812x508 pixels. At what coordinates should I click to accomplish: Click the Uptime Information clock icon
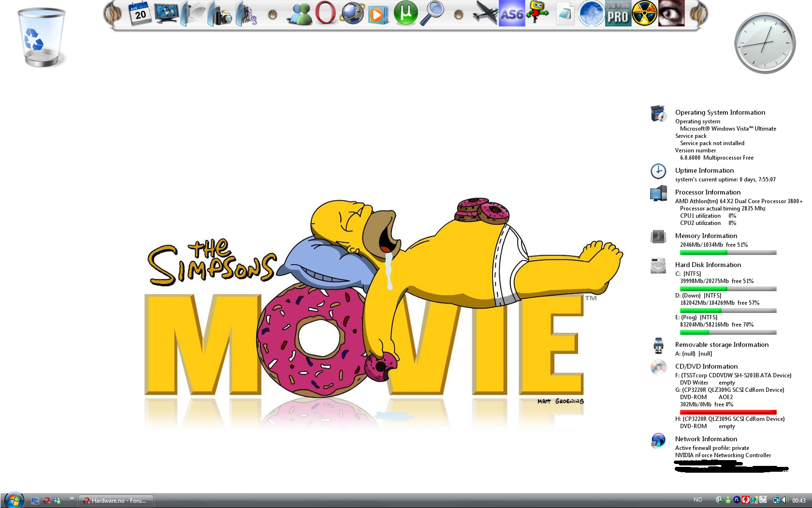pos(658,171)
